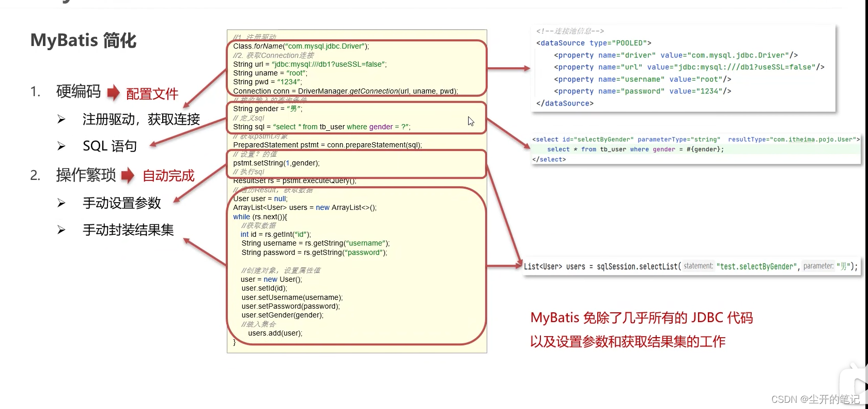The image size is (868, 409).
Task: Click the code line user.setUsername(username);
Action: click(292, 297)
